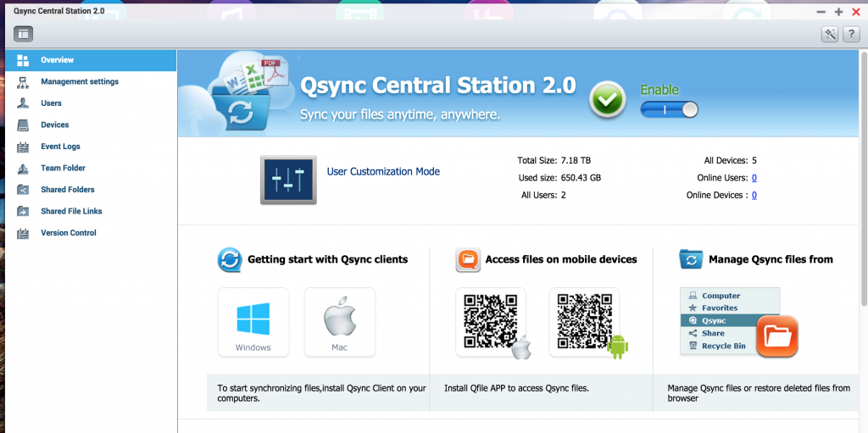The width and height of the screenshot is (868, 433).
Task: Go to the Users section
Action: tap(51, 103)
